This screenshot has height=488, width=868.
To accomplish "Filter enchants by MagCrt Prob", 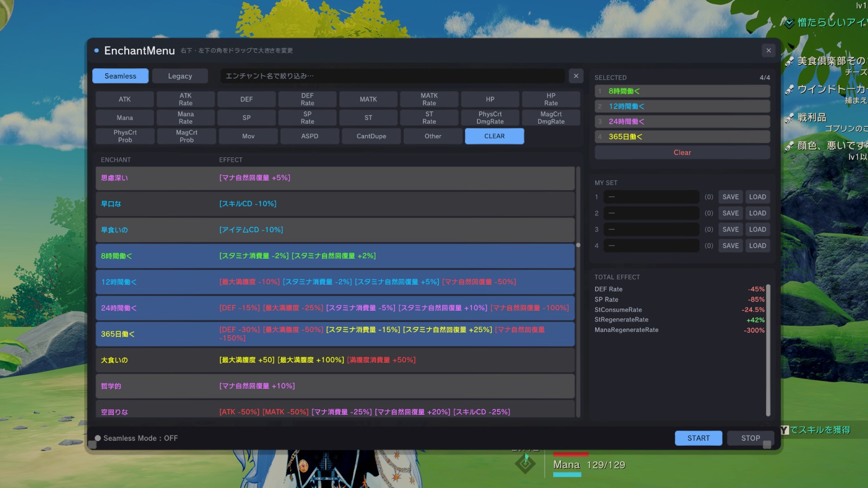I will tap(187, 136).
